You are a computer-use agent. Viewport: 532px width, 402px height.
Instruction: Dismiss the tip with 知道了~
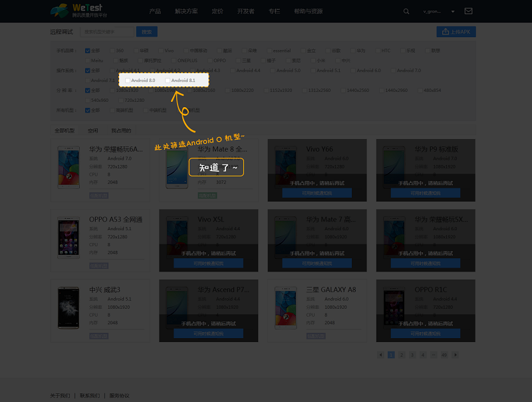[217, 167]
